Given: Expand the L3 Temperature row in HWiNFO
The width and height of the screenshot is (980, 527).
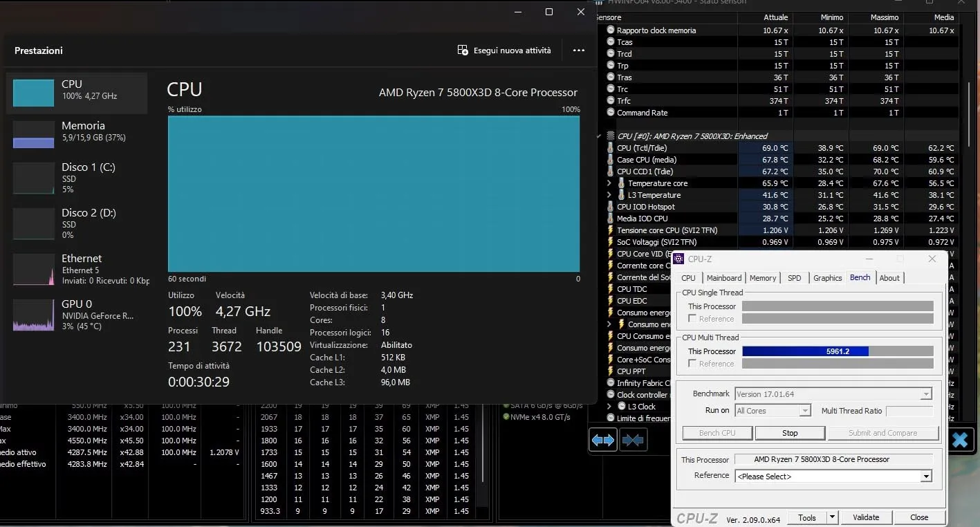Looking at the screenshot, I should [609, 195].
